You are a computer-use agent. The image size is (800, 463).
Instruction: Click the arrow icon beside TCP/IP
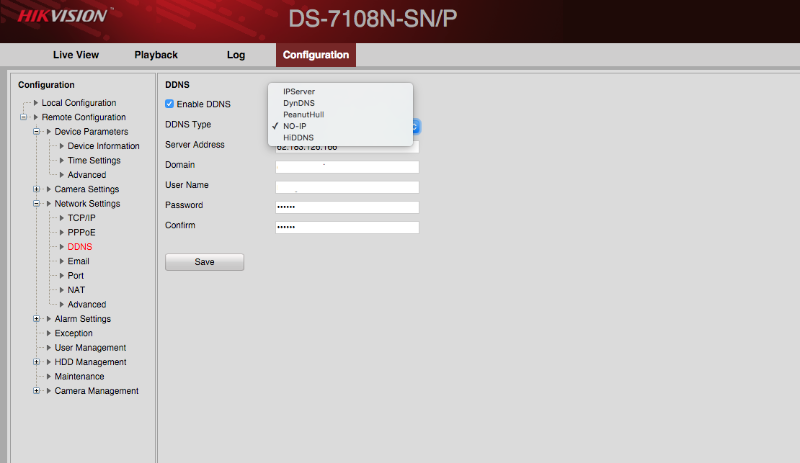pyautogui.click(x=62, y=218)
